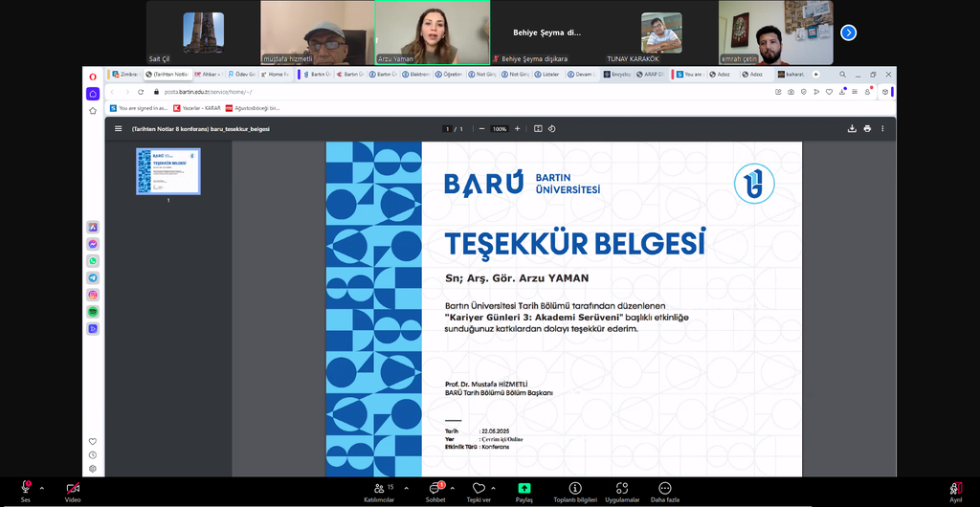Rotate the PDF counterclockwise
The width and height of the screenshot is (980, 507).
tap(552, 128)
